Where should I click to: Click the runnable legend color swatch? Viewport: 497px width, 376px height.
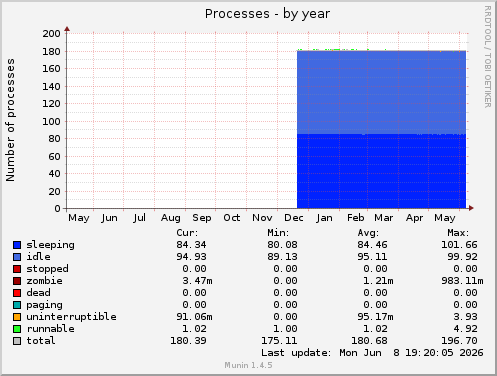click(x=17, y=329)
